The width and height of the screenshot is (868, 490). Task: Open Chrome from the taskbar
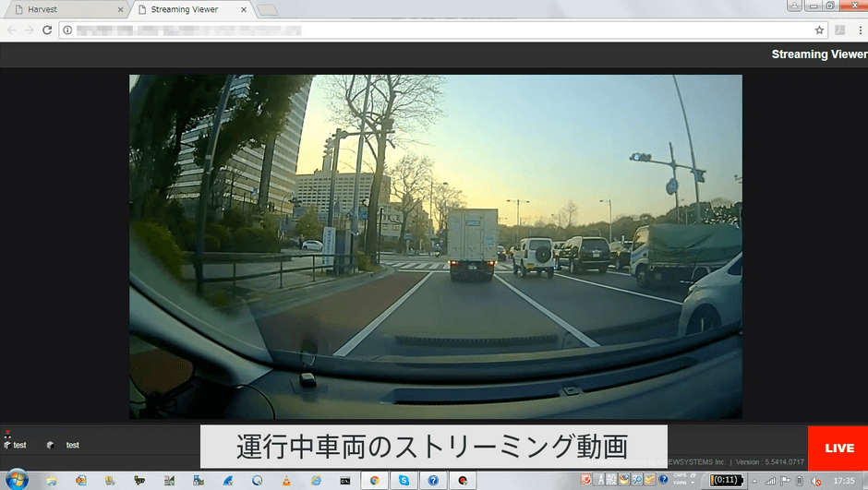click(374, 480)
